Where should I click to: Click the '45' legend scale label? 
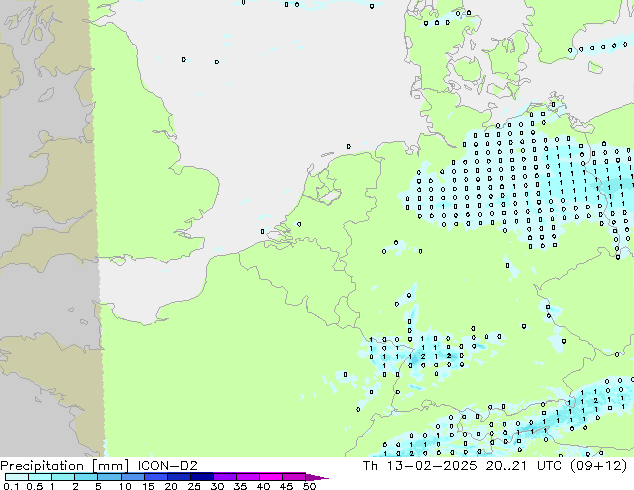(x=286, y=486)
